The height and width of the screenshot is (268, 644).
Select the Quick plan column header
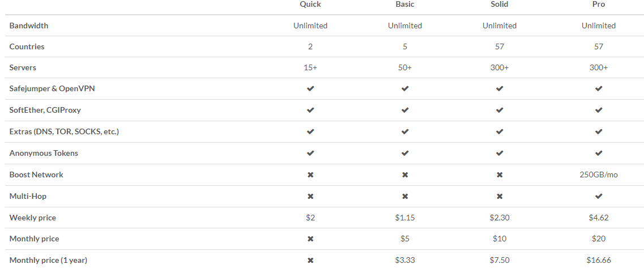coord(310,5)
